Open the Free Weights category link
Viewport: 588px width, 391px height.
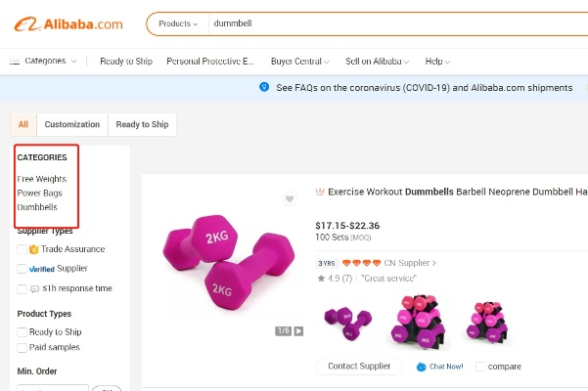41,179
